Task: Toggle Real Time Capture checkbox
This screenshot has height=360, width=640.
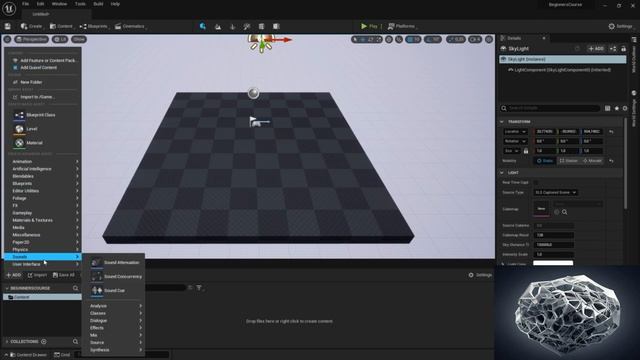Action: click(x=536, y=182)
